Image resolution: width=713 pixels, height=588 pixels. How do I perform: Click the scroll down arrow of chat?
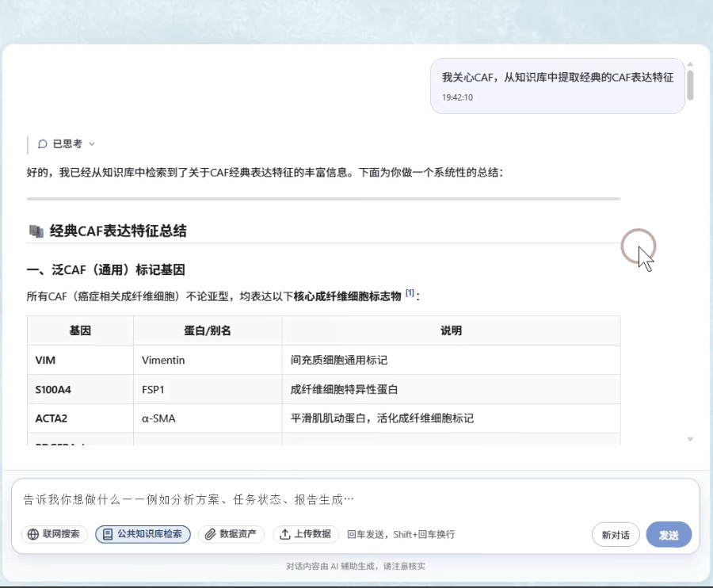click(690, 439)
